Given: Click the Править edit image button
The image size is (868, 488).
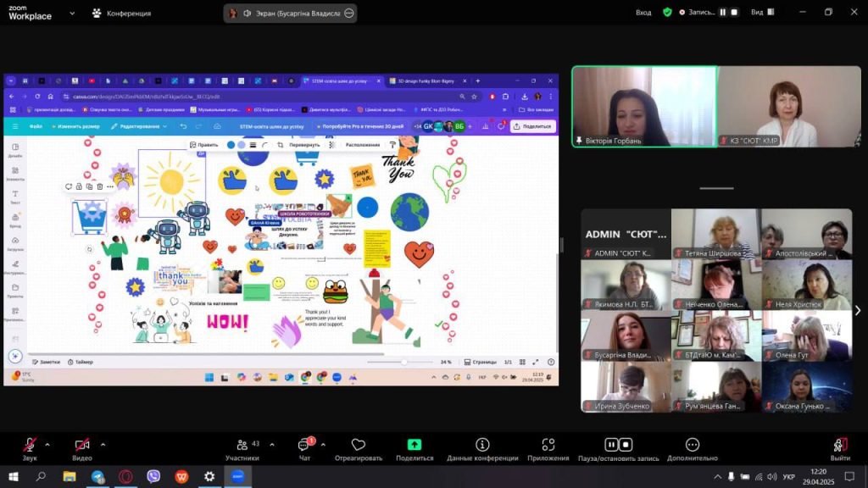Looking at the screenshot, I should 203,145.
